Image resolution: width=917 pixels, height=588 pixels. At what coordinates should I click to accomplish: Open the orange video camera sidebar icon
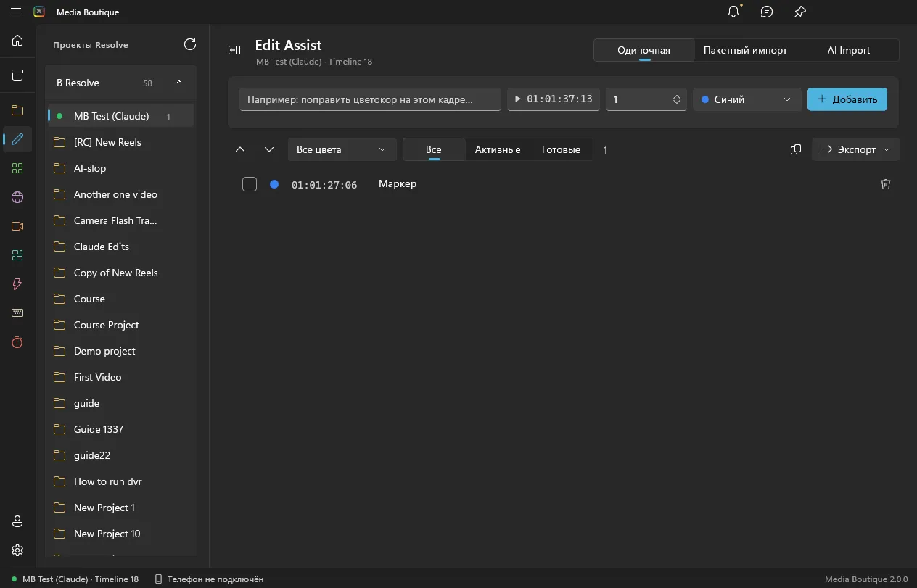coord(17,226)
